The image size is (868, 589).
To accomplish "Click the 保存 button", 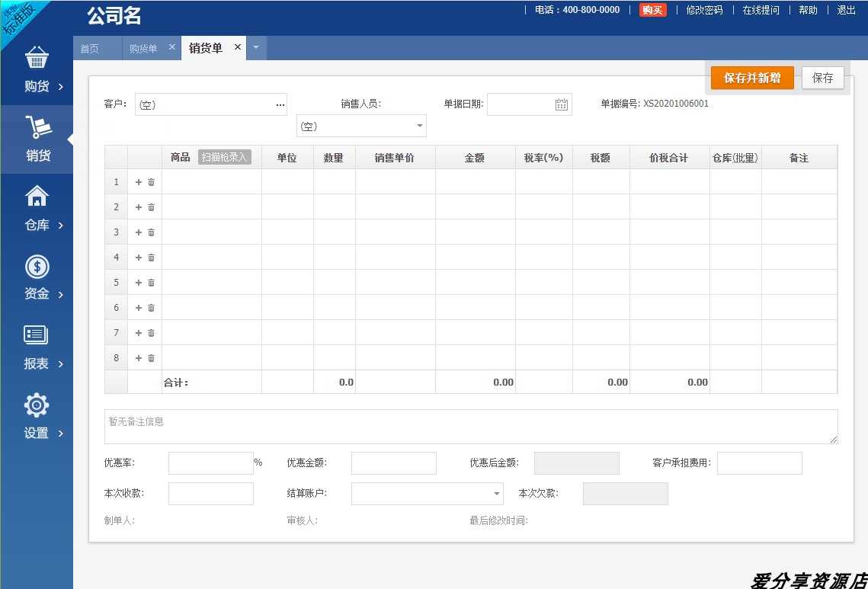I will click(x=822, y=78).
